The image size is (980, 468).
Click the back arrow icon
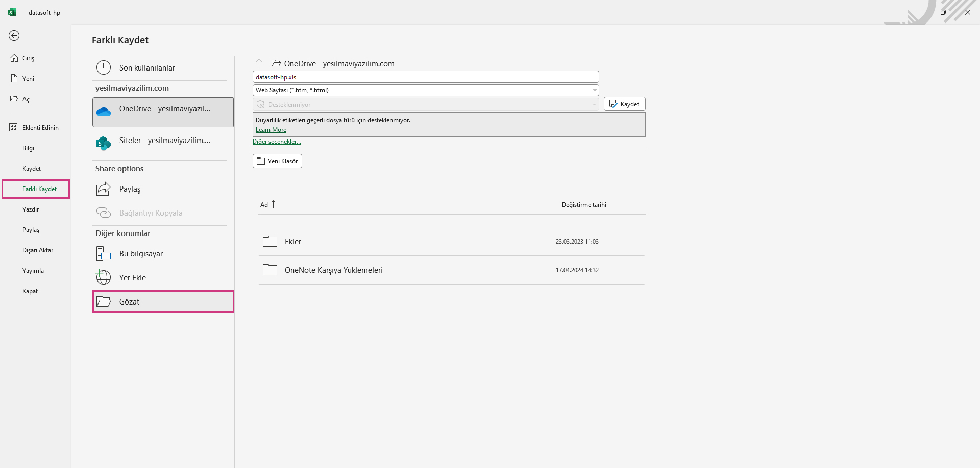coord(14,35)
